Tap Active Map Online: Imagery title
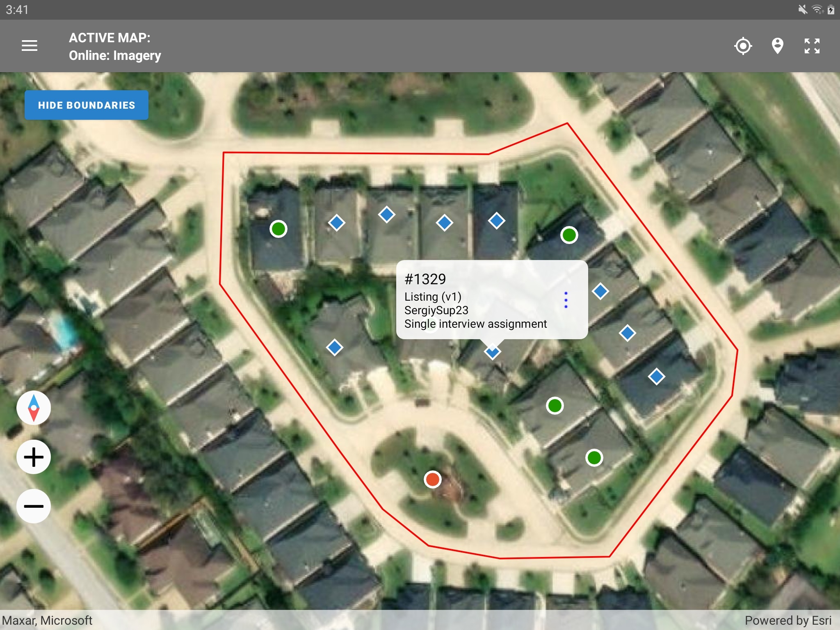840x630 pixels. click(x=115, y=46)
